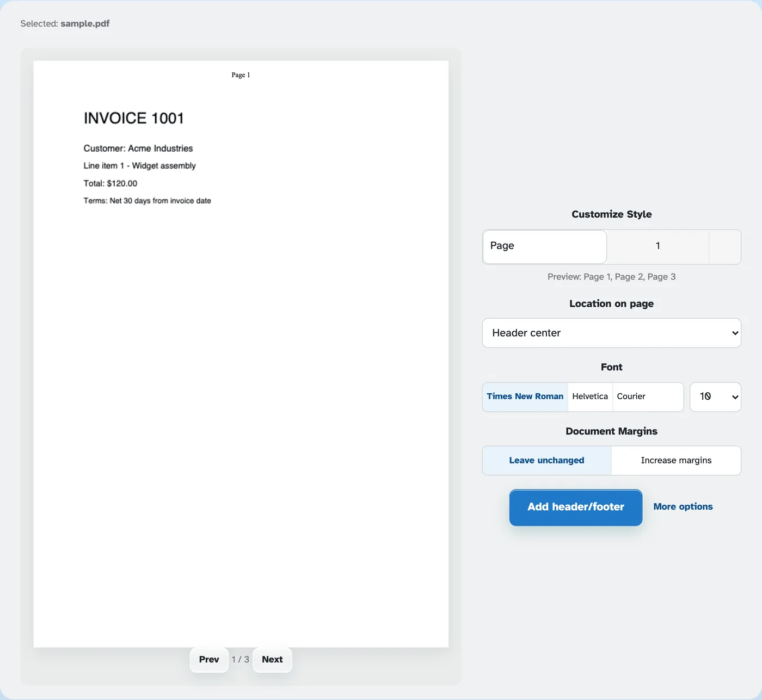762x700 pixels.
Task: Open the font size 10 dropdown
Action: click(x=715, y=397)
